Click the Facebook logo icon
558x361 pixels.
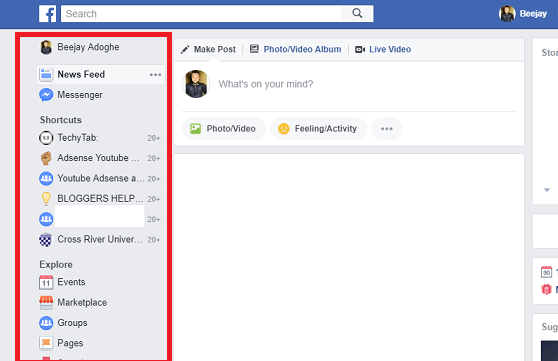tap(47, 14)
